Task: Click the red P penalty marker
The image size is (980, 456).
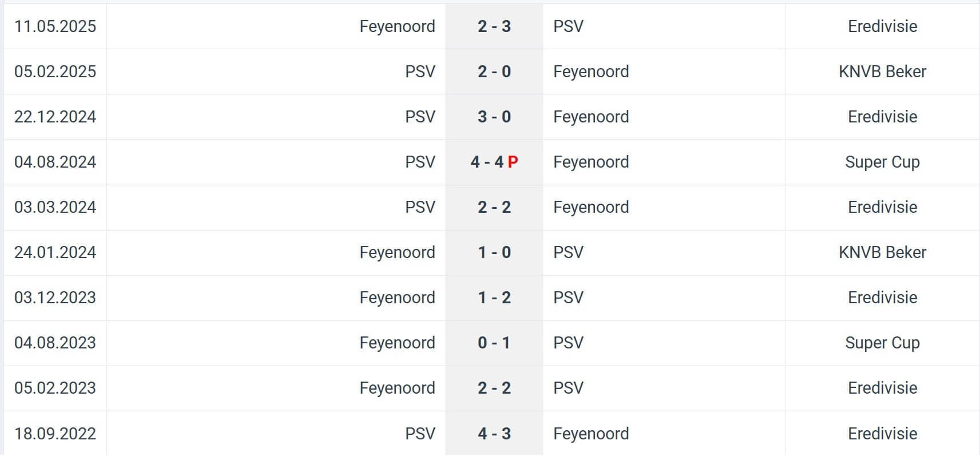Action: tap(513, 162)
